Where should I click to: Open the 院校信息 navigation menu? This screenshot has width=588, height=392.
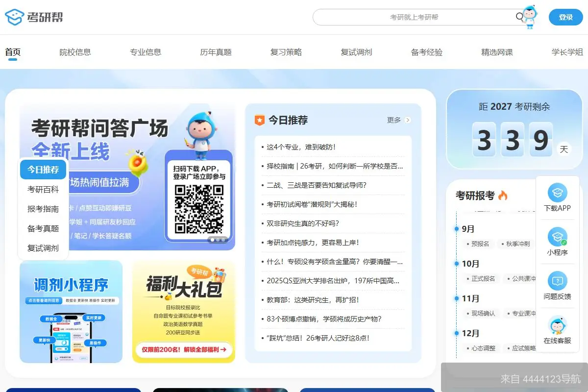pyautogui.click(x=76, y=52)
